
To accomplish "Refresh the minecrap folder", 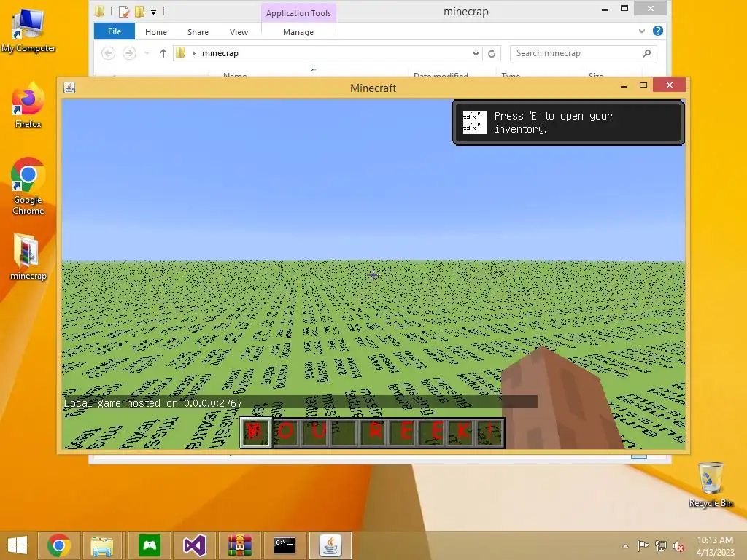I will pos(492,53).
